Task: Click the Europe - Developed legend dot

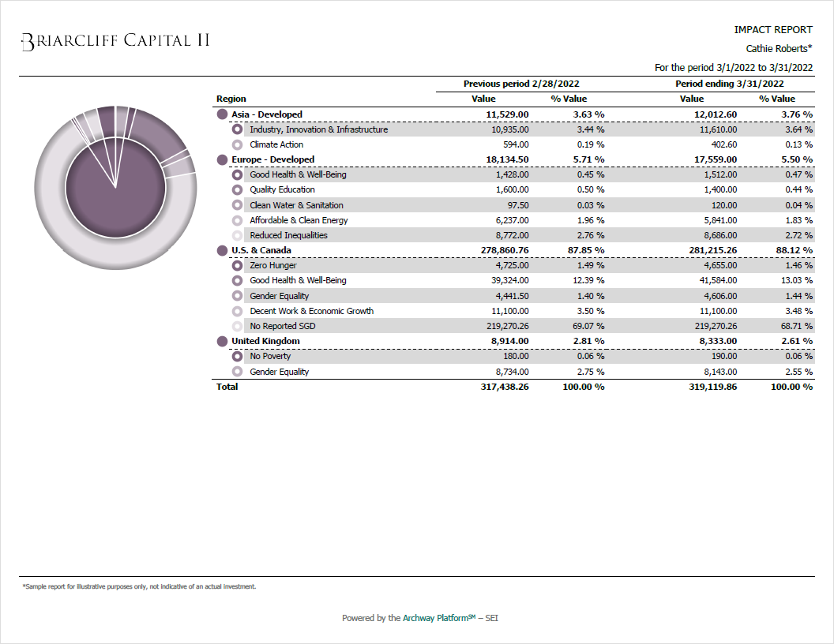Action: [222, 159]
